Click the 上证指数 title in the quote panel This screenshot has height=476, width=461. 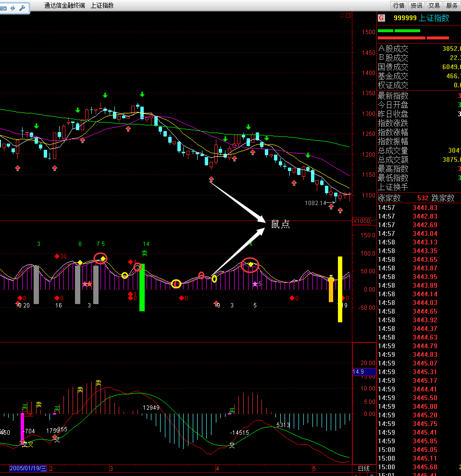coord(434,18)
